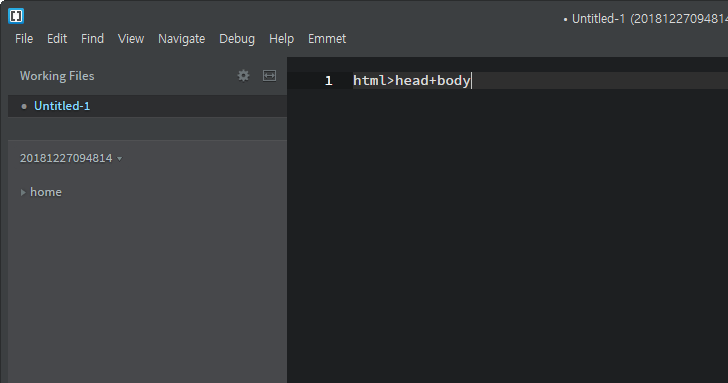Open the 20181227094814 project dropdown
This screenshot has height=383, width=728.
coord(71,158)
